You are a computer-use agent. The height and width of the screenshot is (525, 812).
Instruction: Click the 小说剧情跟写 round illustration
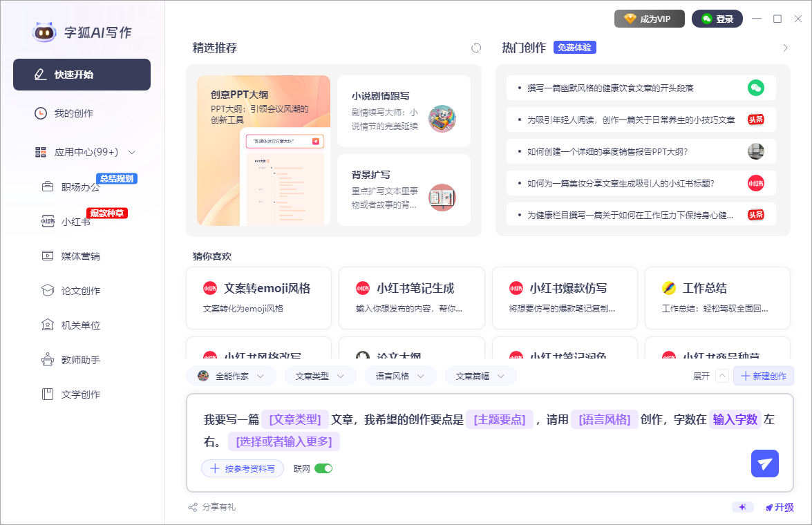(x=442, y=119)
